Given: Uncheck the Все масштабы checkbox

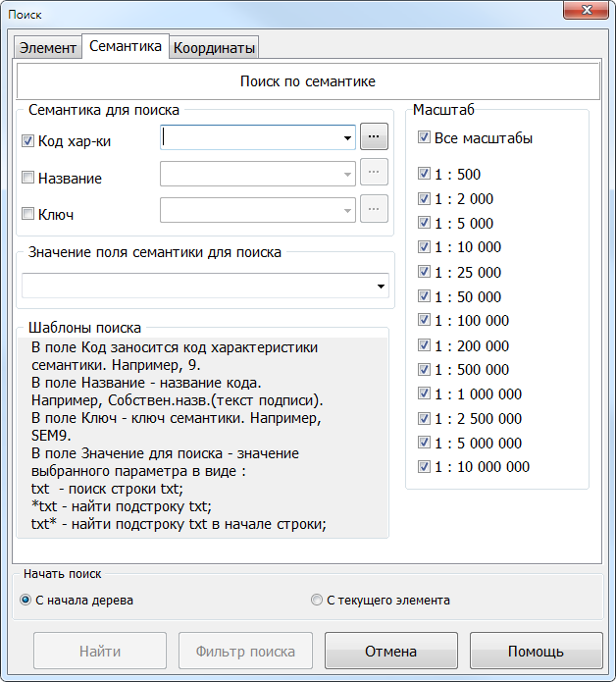Looking at the screenshot, I should [x=424, y=138].
